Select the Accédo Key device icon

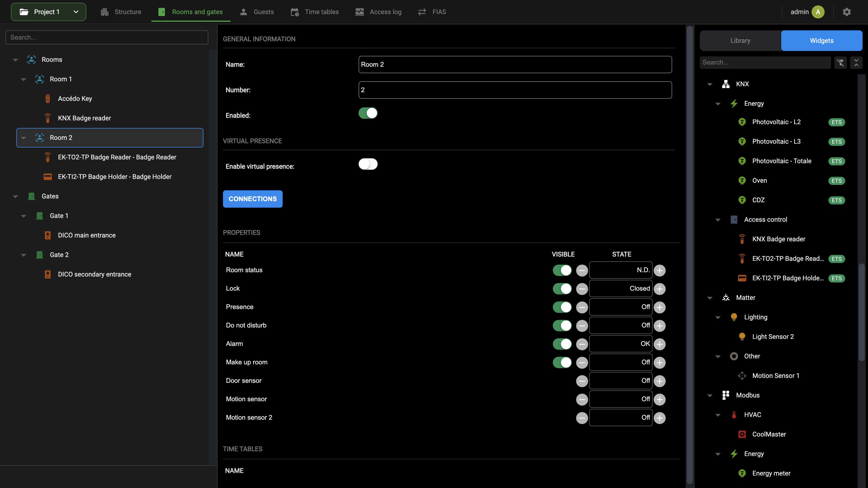tap(48, 99)
